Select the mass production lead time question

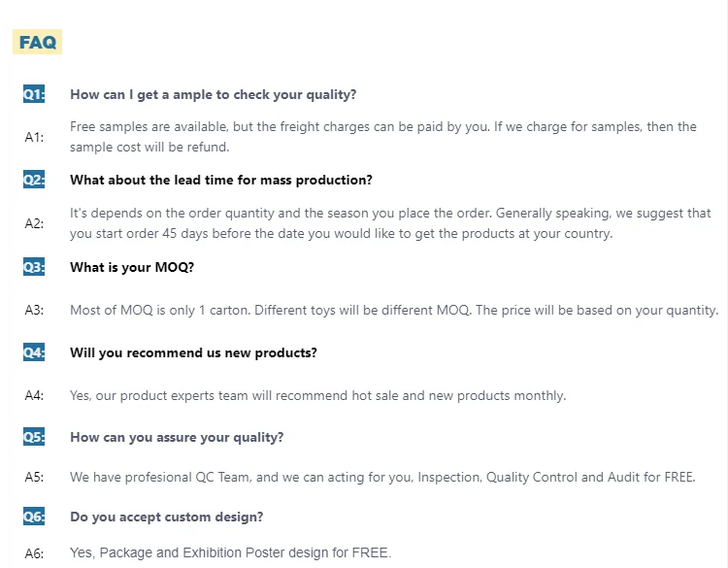pyautogui.click(x=221, y=181)
